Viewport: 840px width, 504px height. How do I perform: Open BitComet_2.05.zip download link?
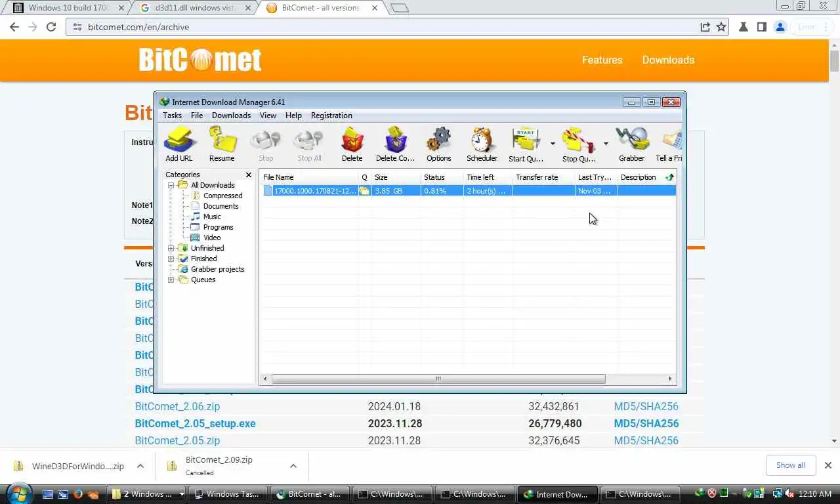pos(177,440)
